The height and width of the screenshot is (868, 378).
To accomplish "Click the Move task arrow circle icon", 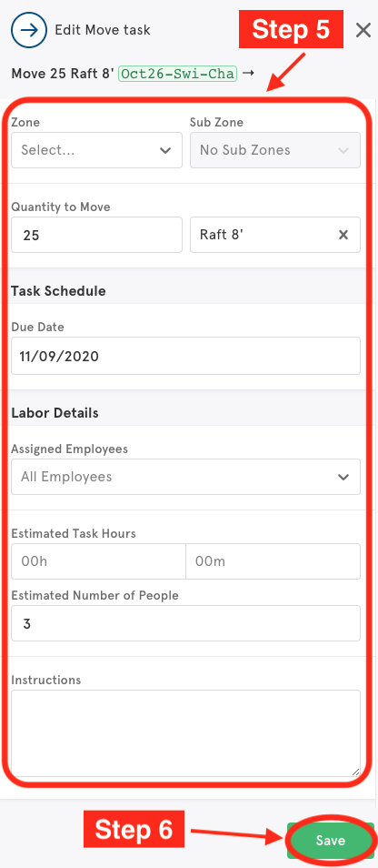I will (x=29, y=29).
